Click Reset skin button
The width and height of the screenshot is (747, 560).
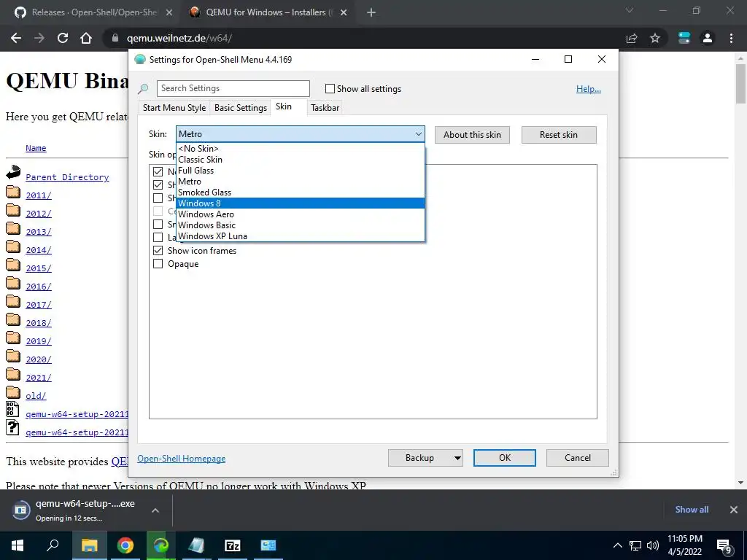click(x=559, y=135)
